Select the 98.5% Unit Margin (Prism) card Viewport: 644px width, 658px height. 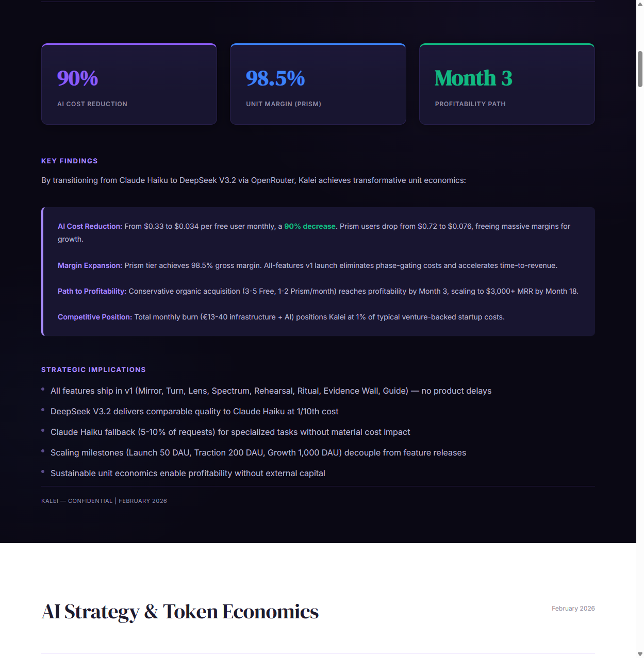tap(318, 85)
